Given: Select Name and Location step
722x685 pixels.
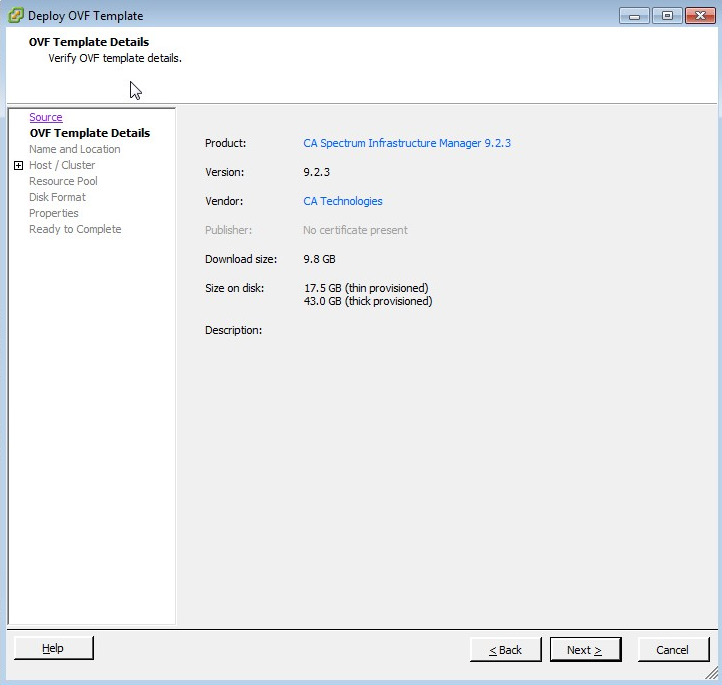Looking at the screenshot, I should [75, 149].
